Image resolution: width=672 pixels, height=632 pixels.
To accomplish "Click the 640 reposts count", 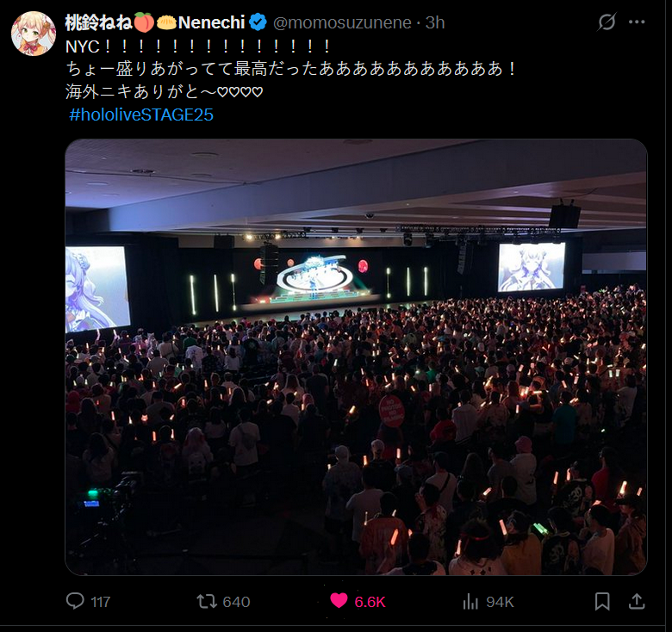I will 236,602.
